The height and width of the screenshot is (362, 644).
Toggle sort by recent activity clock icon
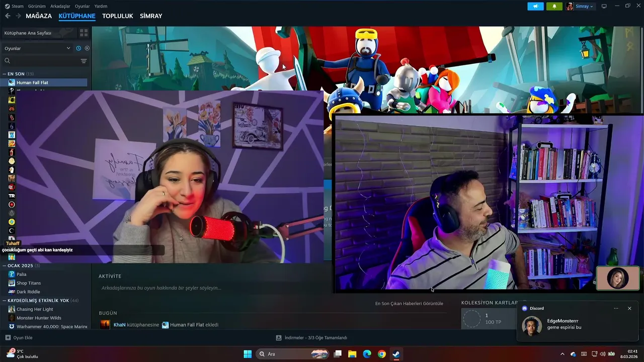coord(78,48)
